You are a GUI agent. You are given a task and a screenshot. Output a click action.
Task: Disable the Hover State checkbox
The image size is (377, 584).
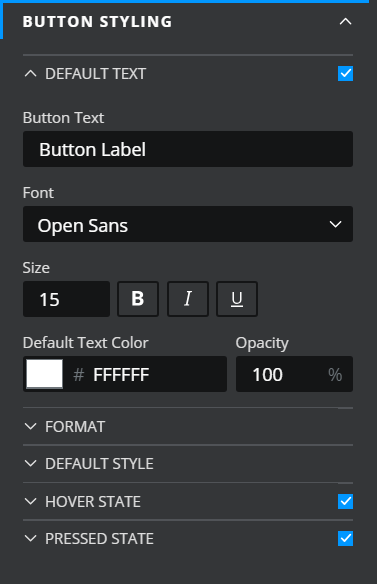(345, 501)
